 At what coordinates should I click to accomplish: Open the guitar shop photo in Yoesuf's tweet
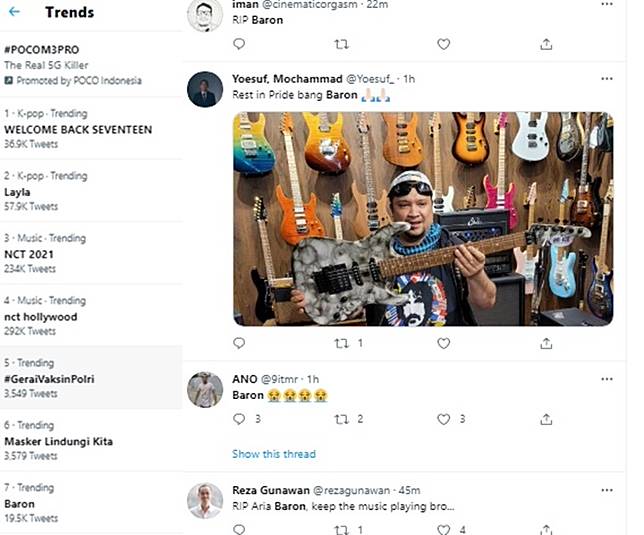click(423, 218)
